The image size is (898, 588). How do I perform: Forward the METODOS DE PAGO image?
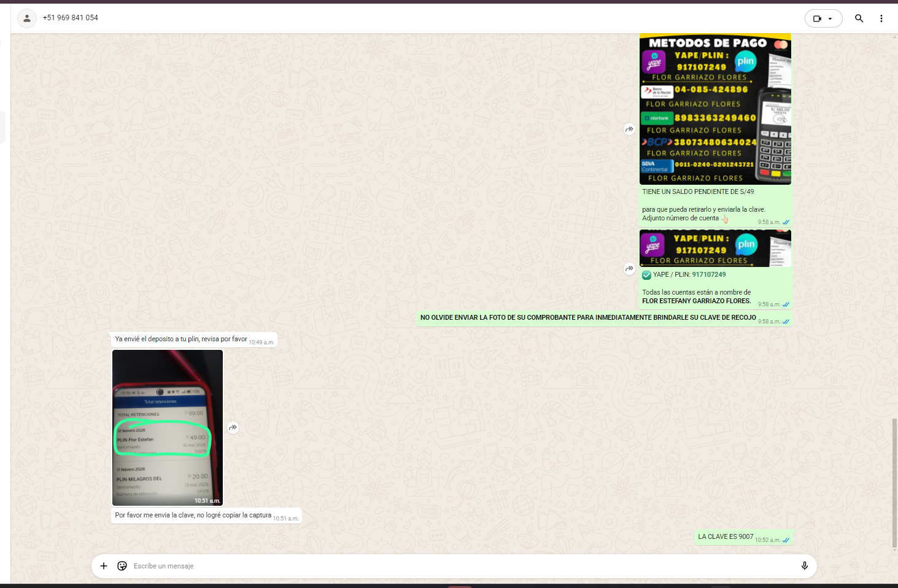tap(629, 129)
